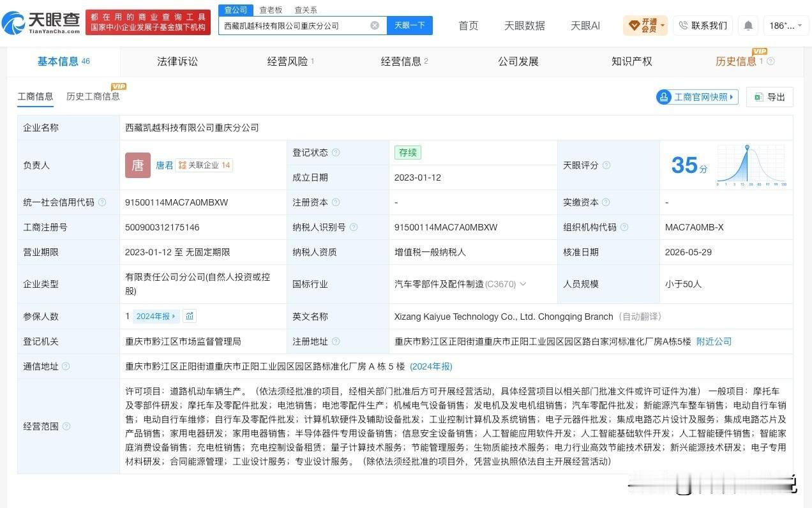Click organization code MAC7A0MB-X
Image resolution: width=812 pixels, height=508 pixels.
pyautogui.click(x=694, y=227)
